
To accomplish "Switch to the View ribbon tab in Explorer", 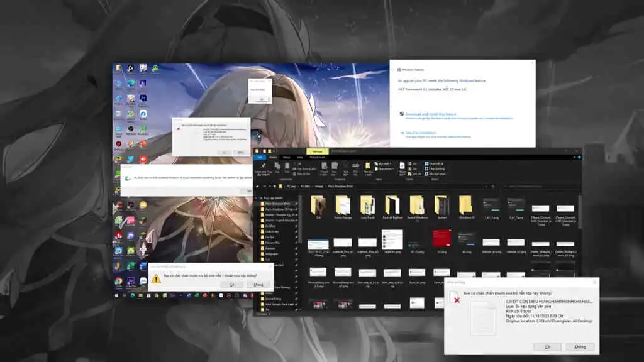I will (299, 157).
